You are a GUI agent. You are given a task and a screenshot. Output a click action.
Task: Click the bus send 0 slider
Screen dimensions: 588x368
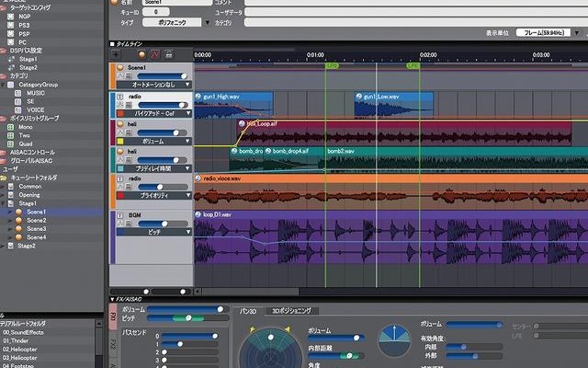190,336
